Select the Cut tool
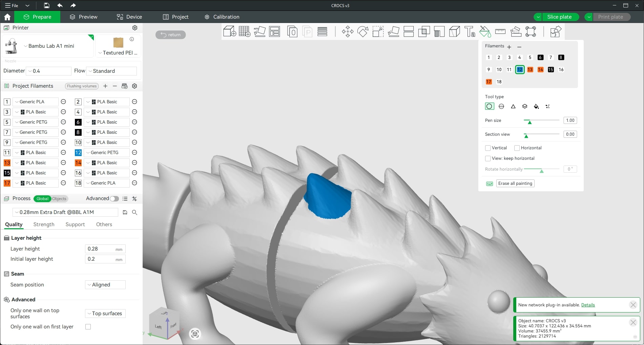Screen dimensions: 644x345 [x=409, y=31]
